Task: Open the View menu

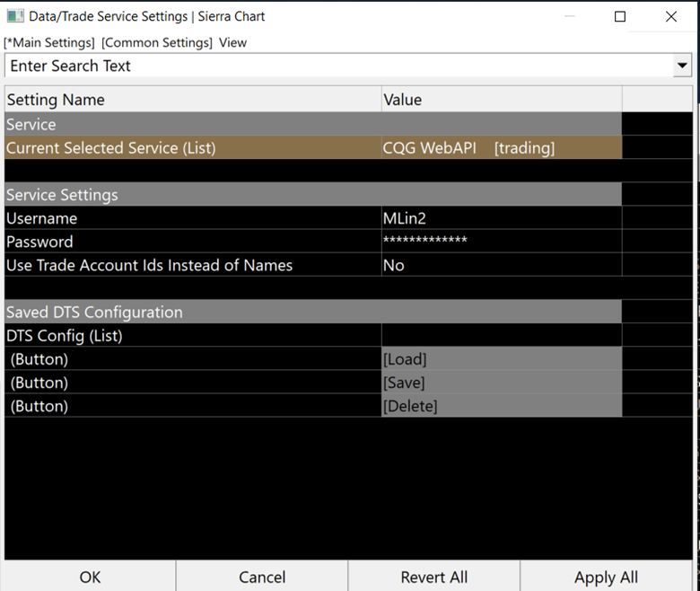Action: pos(232,42)
